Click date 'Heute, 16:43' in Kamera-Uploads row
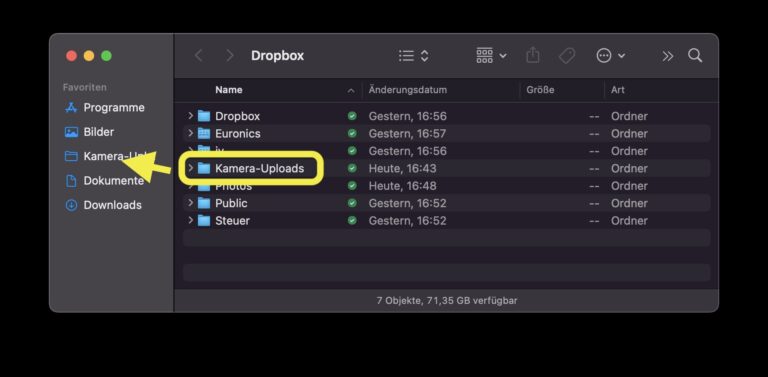The height and width of the screenshot is (377, 768). 402,168
